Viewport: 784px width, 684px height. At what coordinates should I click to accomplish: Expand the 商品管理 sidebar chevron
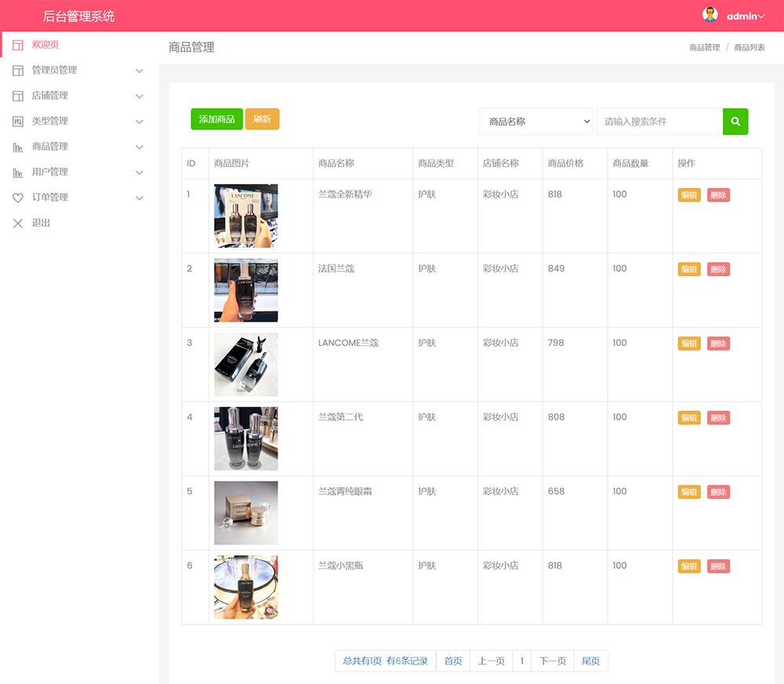coord(140,147)
